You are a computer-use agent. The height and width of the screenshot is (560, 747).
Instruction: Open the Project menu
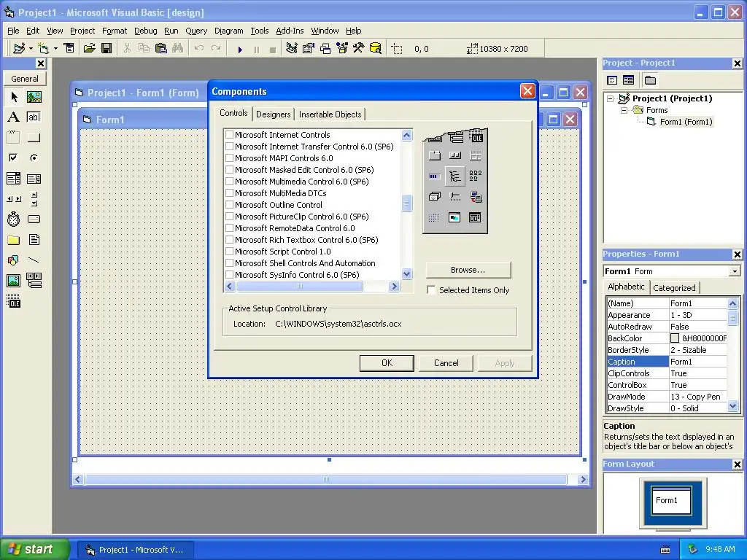pos(82,31)
